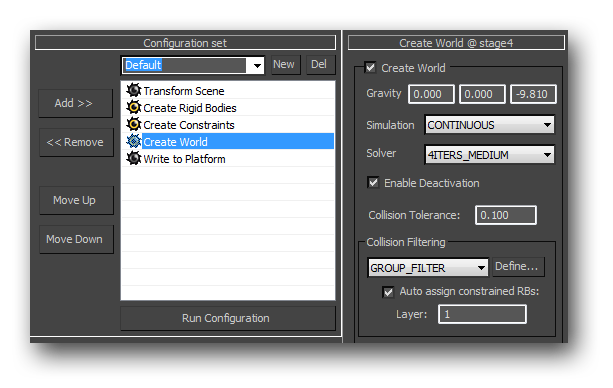Click the Gravity field showing -9.810
The width and height of the screenshot is (613, 388).
tap(533, 94)
